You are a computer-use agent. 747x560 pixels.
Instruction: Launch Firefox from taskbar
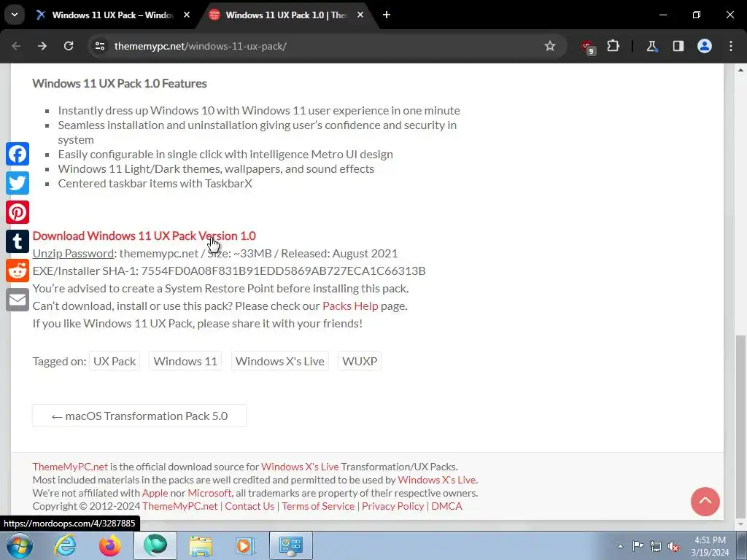110,545
